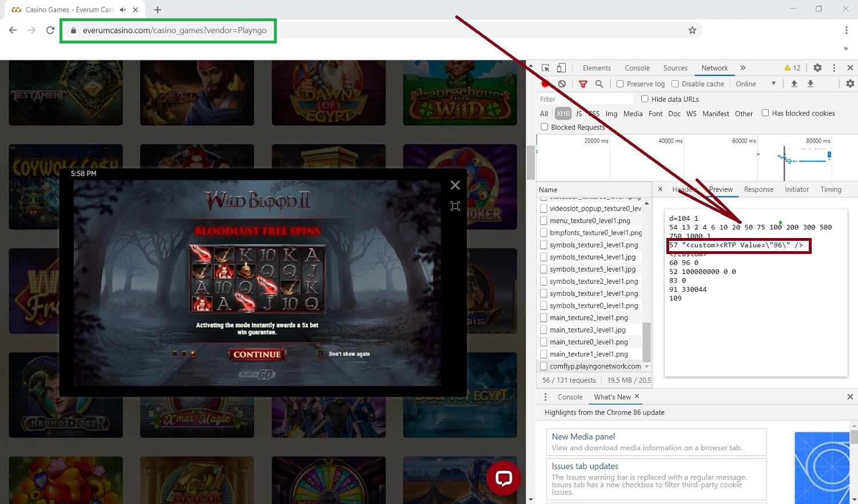
Task: Close the request details pane
Action: [x=660, y=189]
